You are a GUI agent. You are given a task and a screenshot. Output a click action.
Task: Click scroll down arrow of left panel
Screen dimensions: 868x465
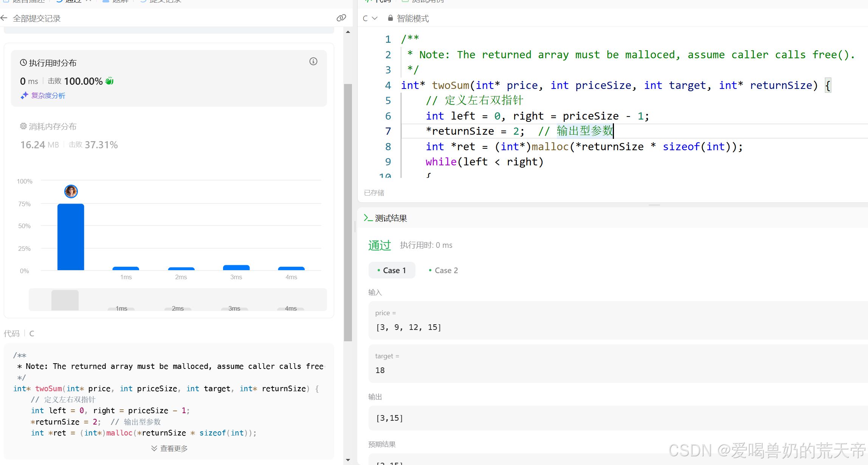(348, 460)
